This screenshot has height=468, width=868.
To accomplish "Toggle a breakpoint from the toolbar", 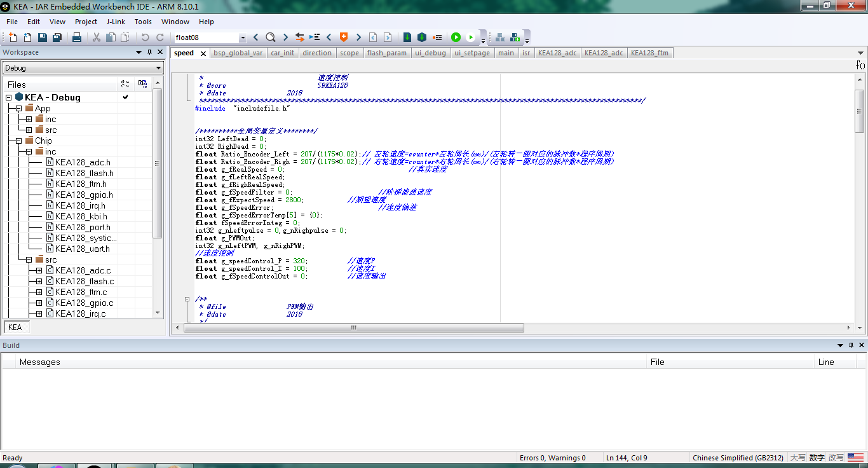I will (437, 38).
